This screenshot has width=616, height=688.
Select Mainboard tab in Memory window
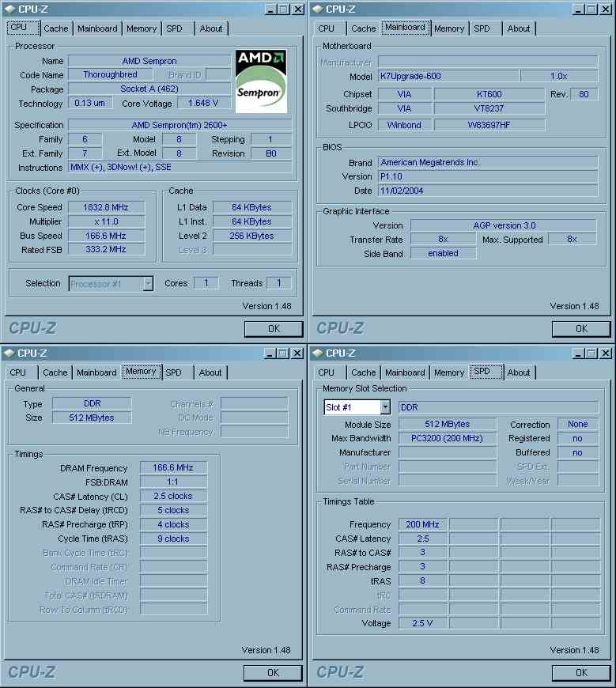tap(96, 372)
